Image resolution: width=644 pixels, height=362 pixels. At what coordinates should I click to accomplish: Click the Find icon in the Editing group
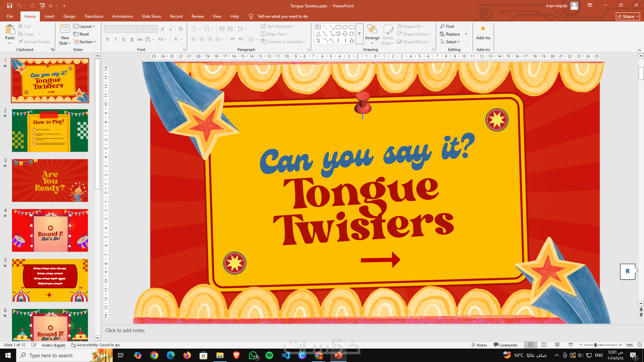click(442, 26)
